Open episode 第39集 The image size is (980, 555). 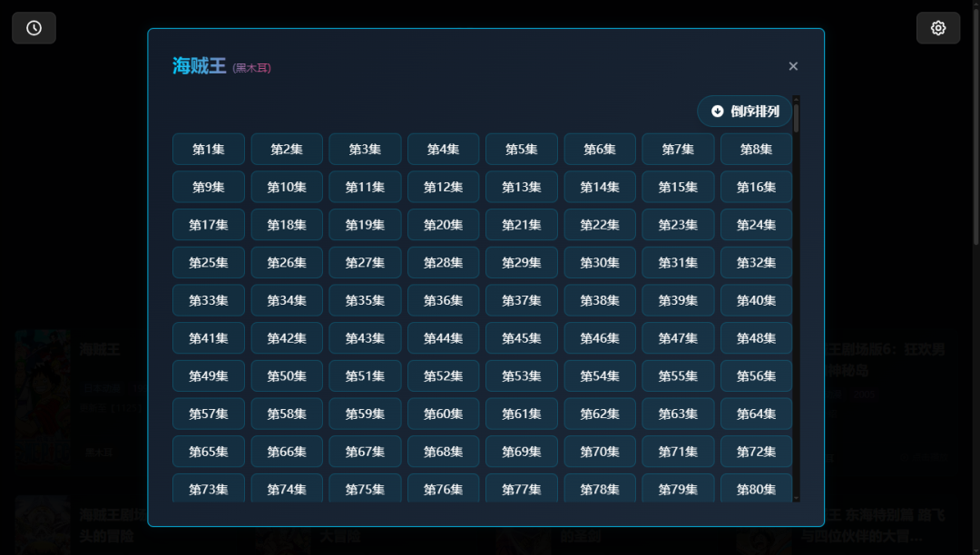coord(678,300)
